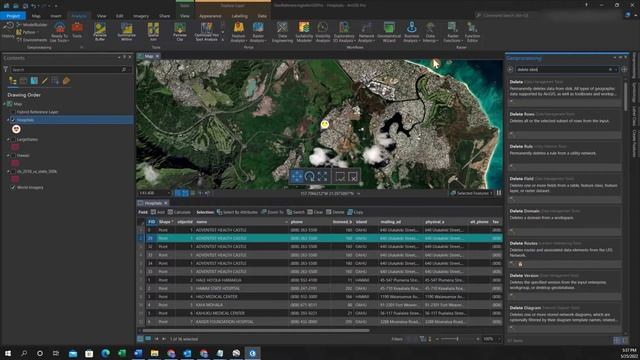Open the Pairwise Clip tool
Viewport: 640px width, 360px height.
[x=180, y=31]
